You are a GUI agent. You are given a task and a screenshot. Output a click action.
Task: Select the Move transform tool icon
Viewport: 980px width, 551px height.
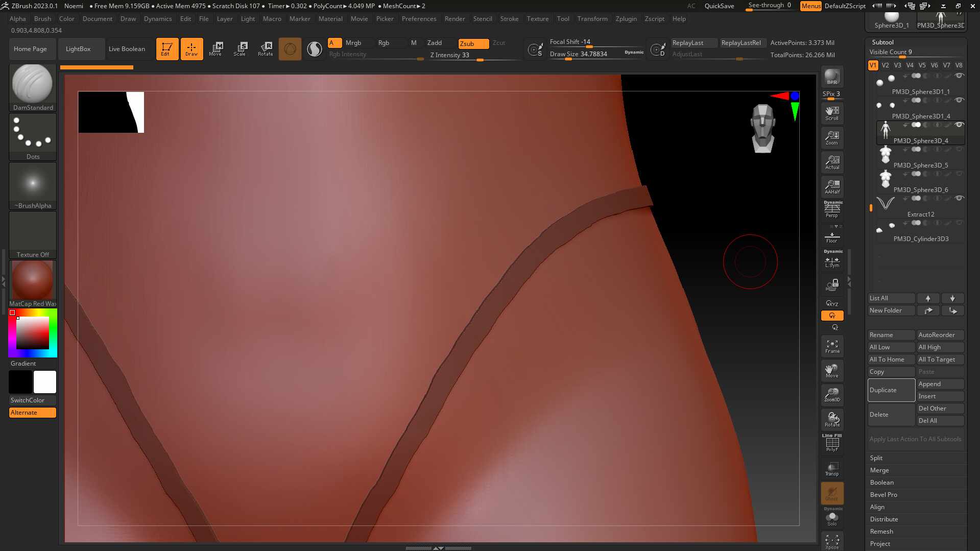[x=215, y=49]
